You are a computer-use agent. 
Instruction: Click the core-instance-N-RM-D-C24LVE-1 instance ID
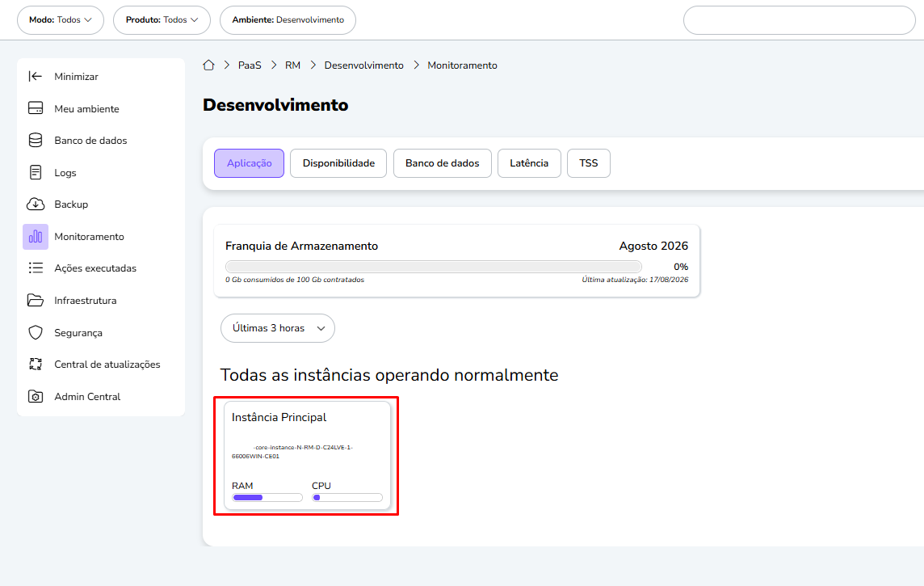coord(292,452)
